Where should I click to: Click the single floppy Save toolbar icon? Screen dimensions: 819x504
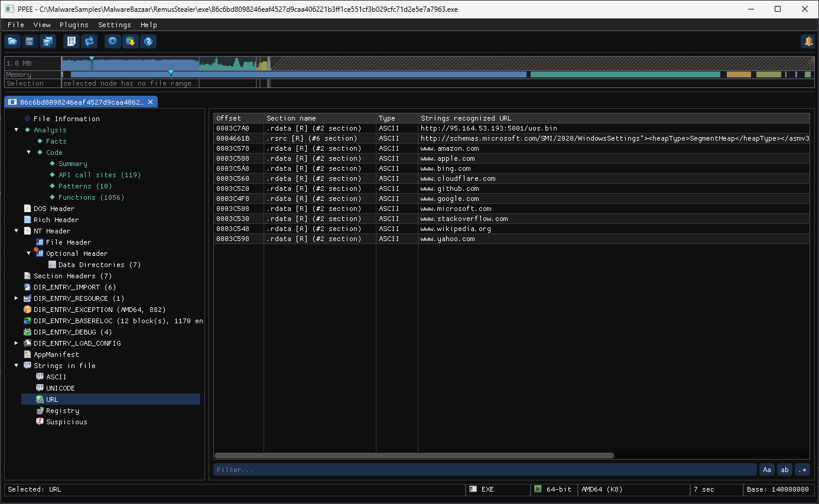30,41
